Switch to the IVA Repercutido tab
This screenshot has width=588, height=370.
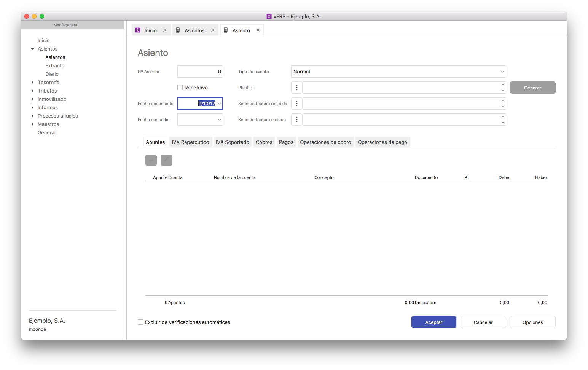(190, 142)
